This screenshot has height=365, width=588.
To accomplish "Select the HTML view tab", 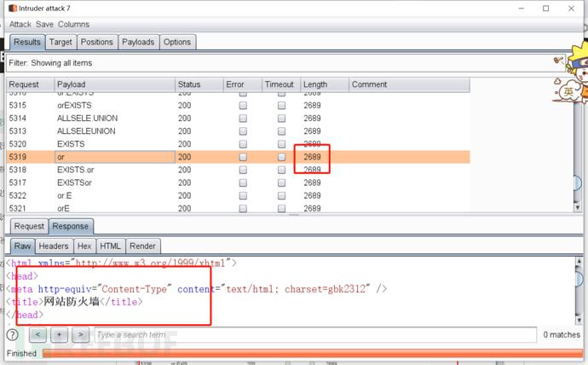I will click(x=110, y=246).
